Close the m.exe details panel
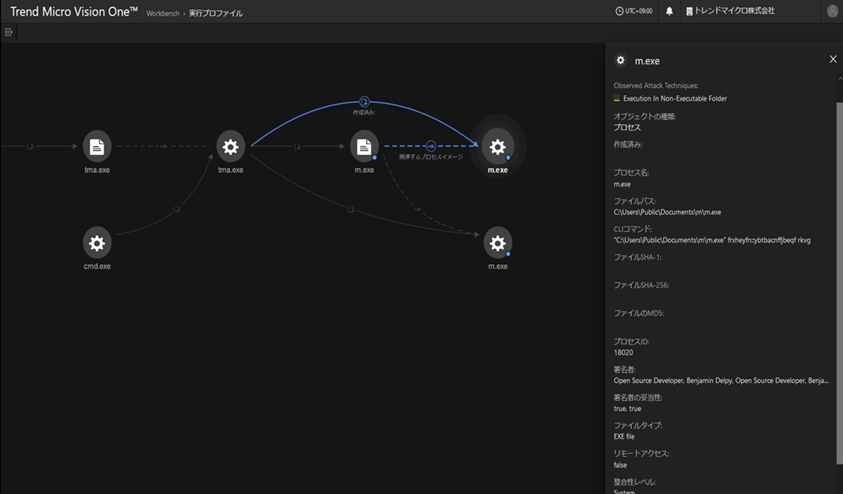Viewport: 843px width, 494px height. tap(833, 59)
